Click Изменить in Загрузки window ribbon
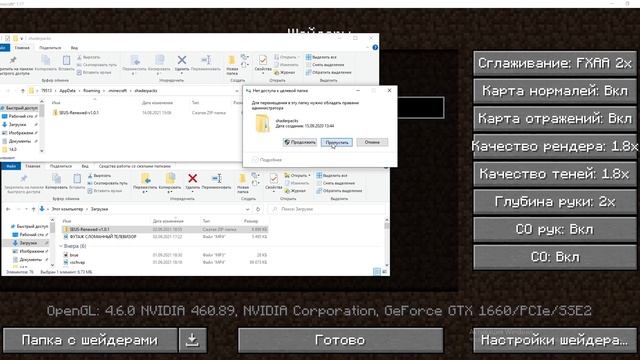The width and height of the screenshot is (640, 360). tap(296, 183)
